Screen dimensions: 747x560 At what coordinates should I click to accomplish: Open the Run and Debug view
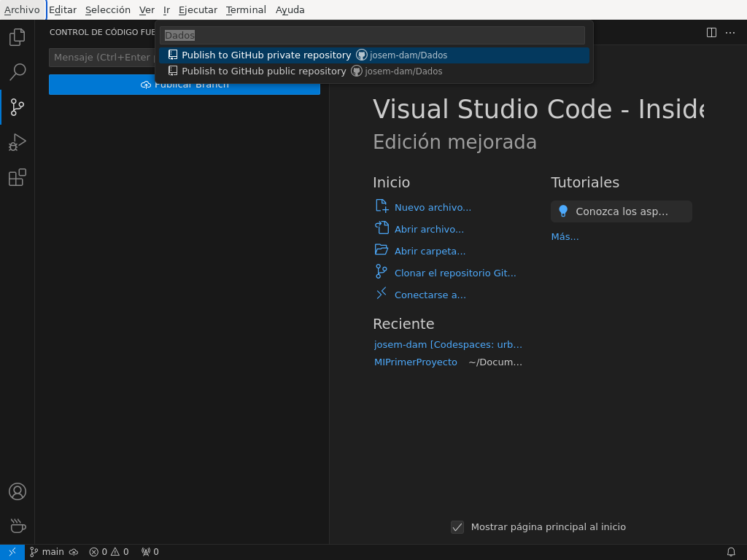tap(18, 142)
